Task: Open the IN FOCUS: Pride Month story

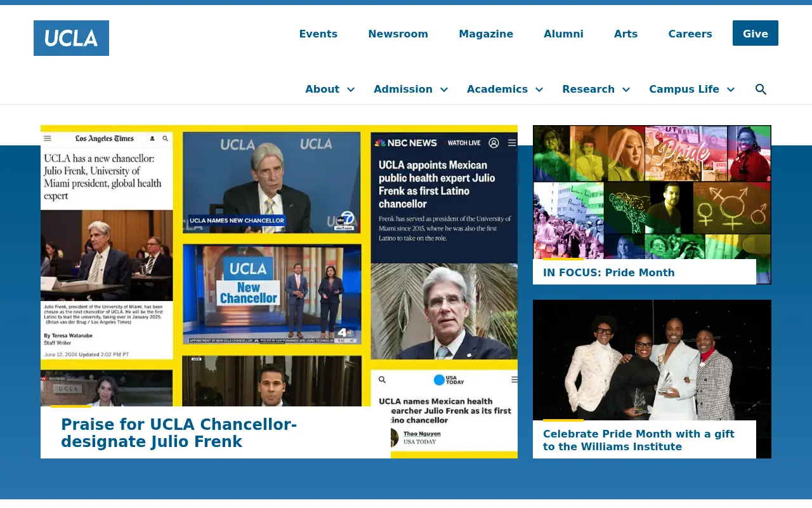Action: click(x=609, y=272)
